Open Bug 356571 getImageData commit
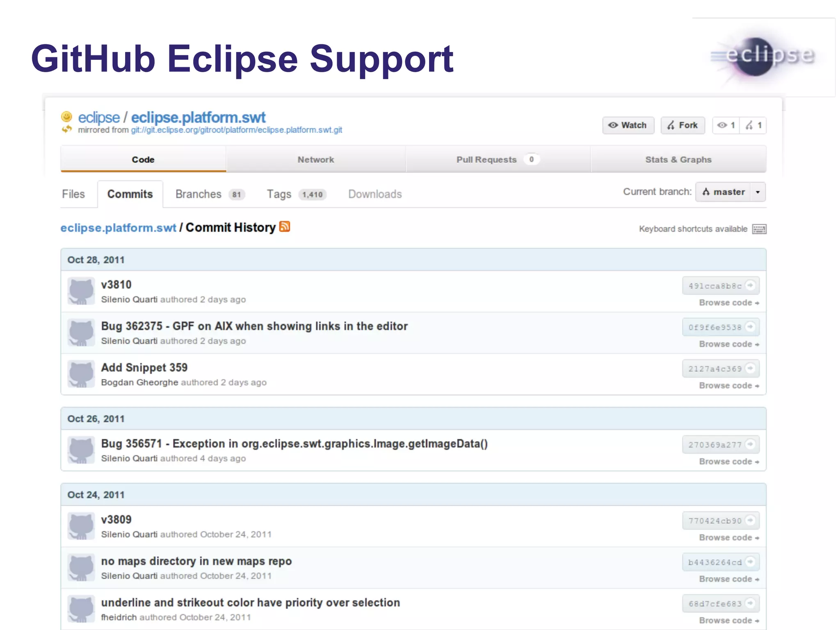The height and width of the screenshot is (630, 840). click(294, 444)
